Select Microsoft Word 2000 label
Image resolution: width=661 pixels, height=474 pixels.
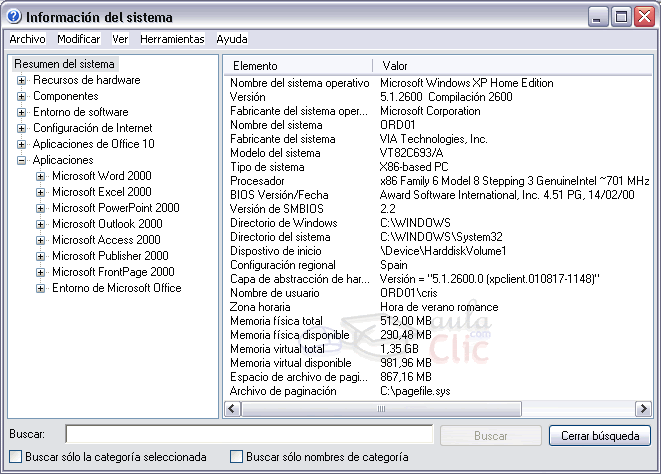tap(102, 176)
